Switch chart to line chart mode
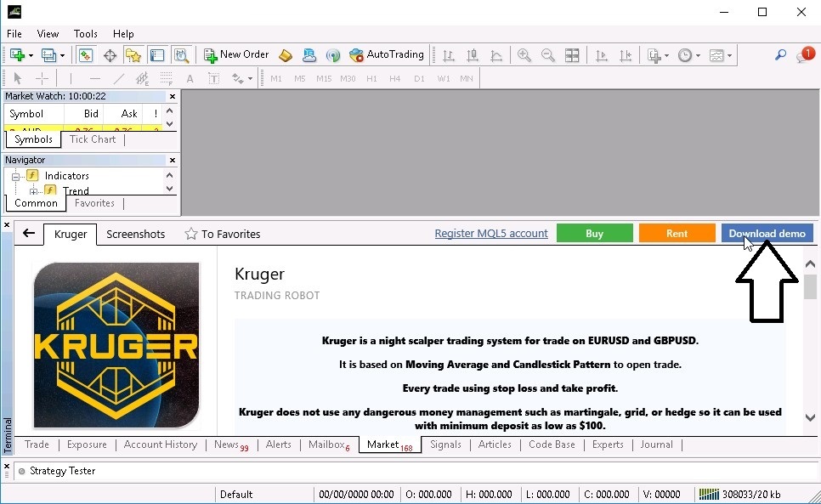This screenshot has width=821, height=504. [x=496, y=55]
